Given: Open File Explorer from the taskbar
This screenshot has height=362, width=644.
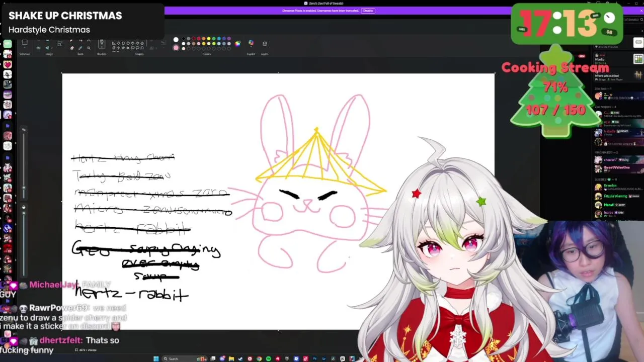Looking at the screenshot, I should [x=231, y=358].
